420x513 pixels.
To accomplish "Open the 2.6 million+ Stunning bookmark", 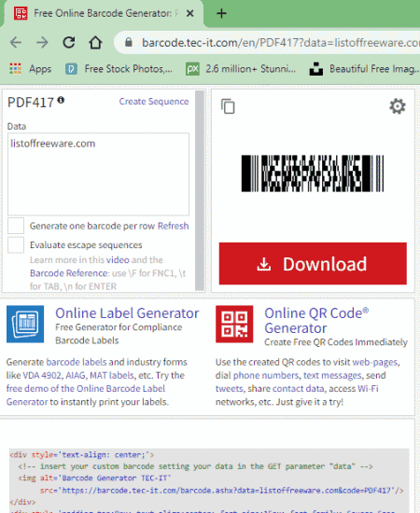I will [241, 69].
